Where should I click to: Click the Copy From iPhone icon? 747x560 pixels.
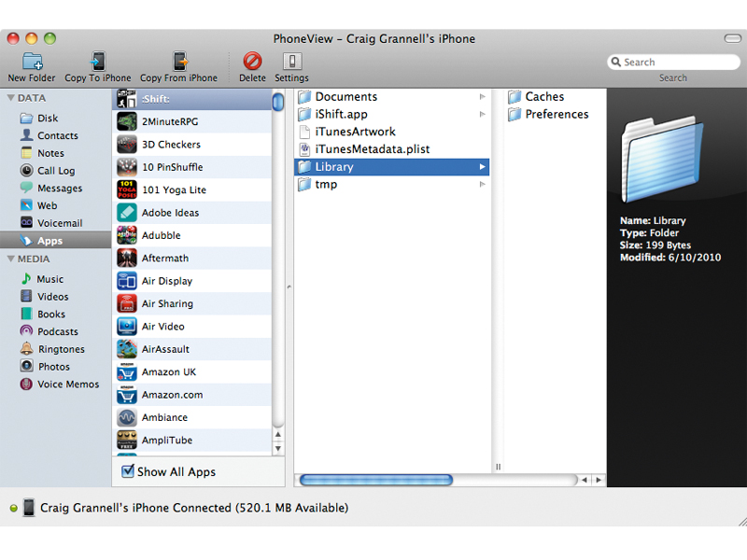point(180,62)
